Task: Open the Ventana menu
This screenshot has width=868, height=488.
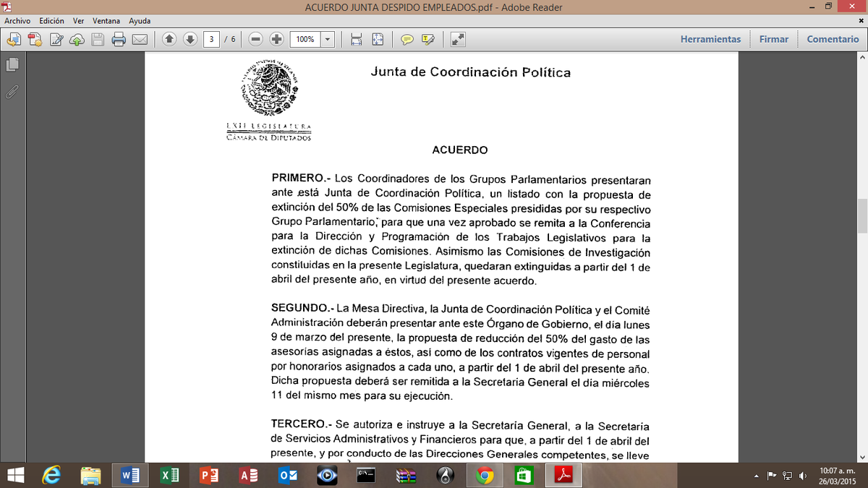Action: (x=107, y=21)
